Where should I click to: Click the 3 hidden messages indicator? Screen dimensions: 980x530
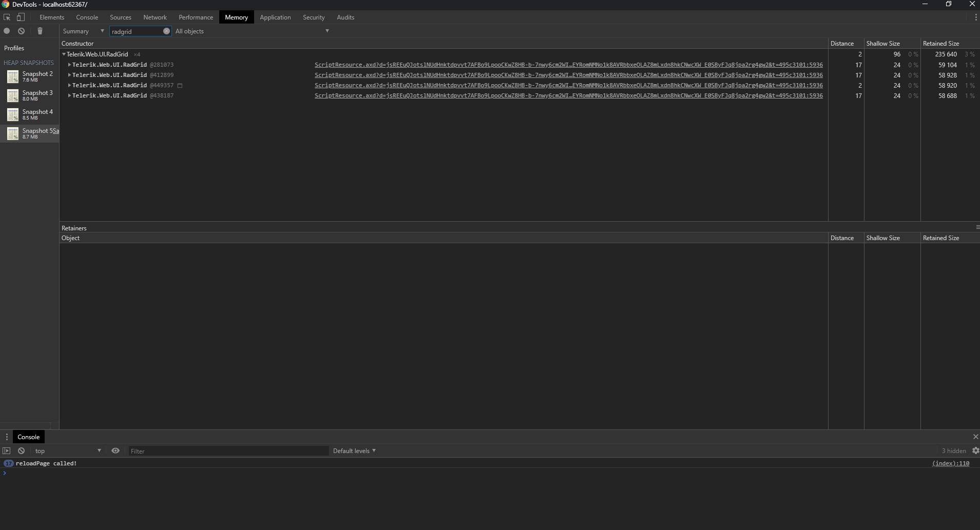tap(954, 451)
